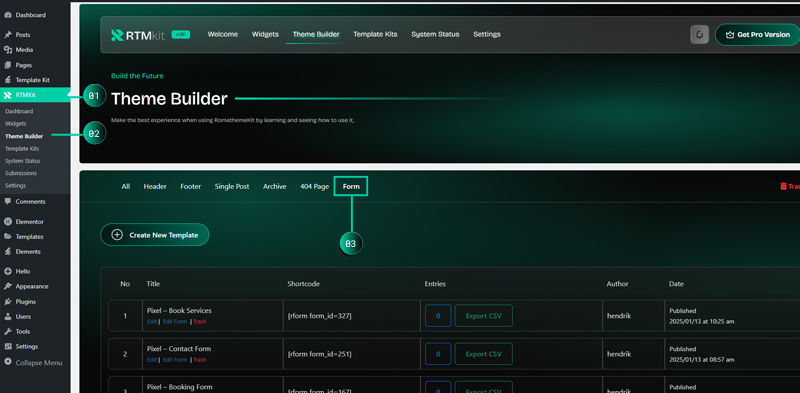
Task: Click Create New Template button
Action: click(x=155, y=235)
